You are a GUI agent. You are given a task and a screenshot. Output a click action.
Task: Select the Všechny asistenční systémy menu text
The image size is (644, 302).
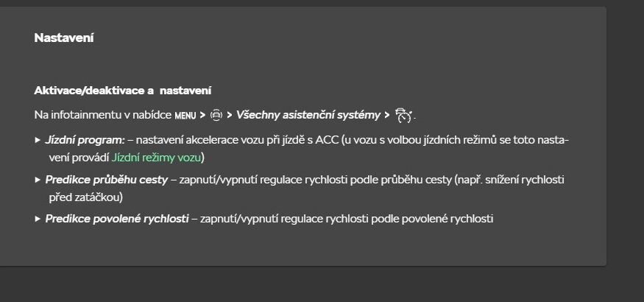(308, 116)
